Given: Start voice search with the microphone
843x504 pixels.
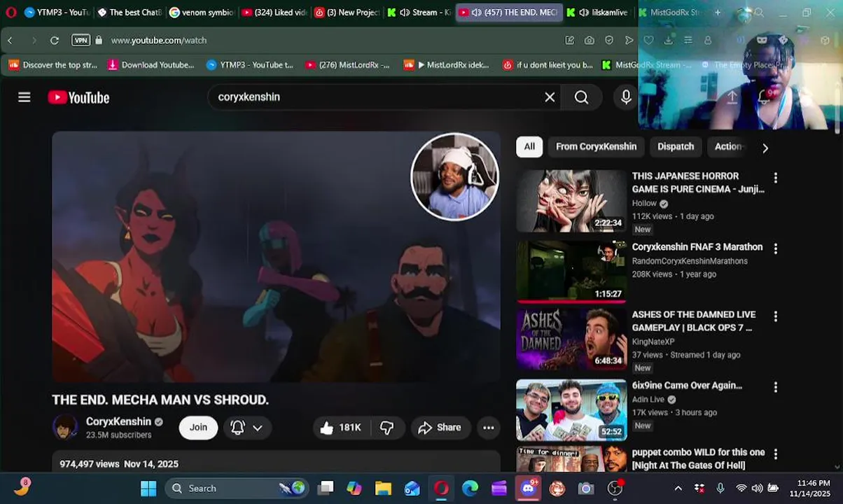Looking at the screenshot, I should (x=626, y=97).
